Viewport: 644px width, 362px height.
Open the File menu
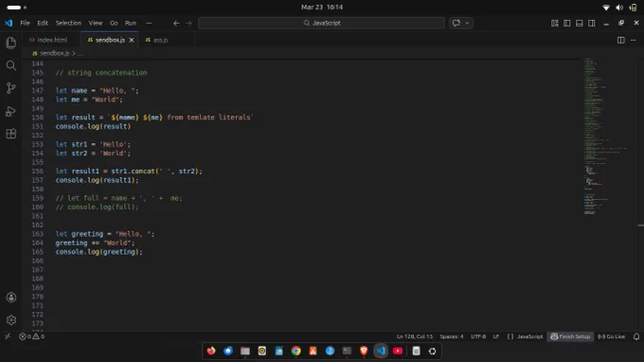point(25,23)
